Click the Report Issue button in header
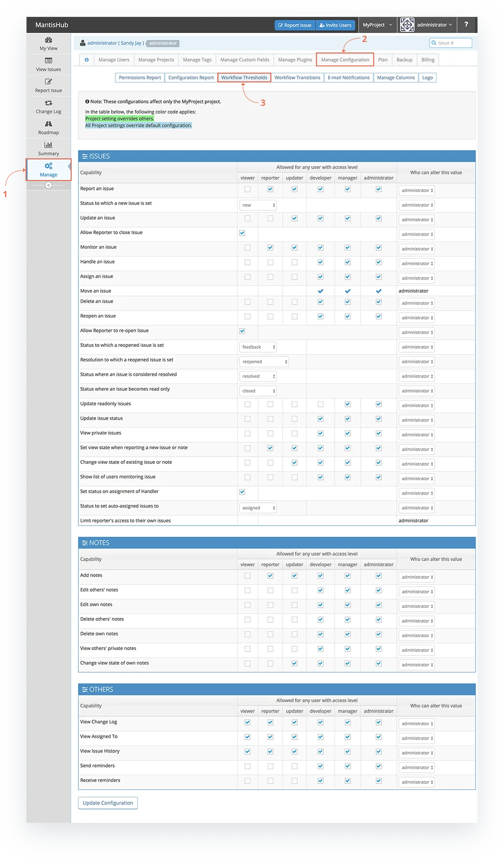504x859 pixels. click(x=295, y=25)
